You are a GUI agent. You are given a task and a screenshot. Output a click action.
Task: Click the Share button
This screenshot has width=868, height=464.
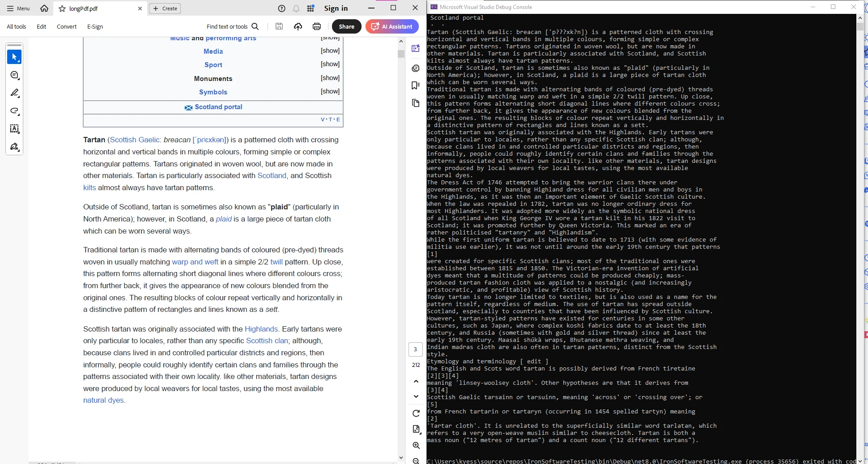pos(346,26)
